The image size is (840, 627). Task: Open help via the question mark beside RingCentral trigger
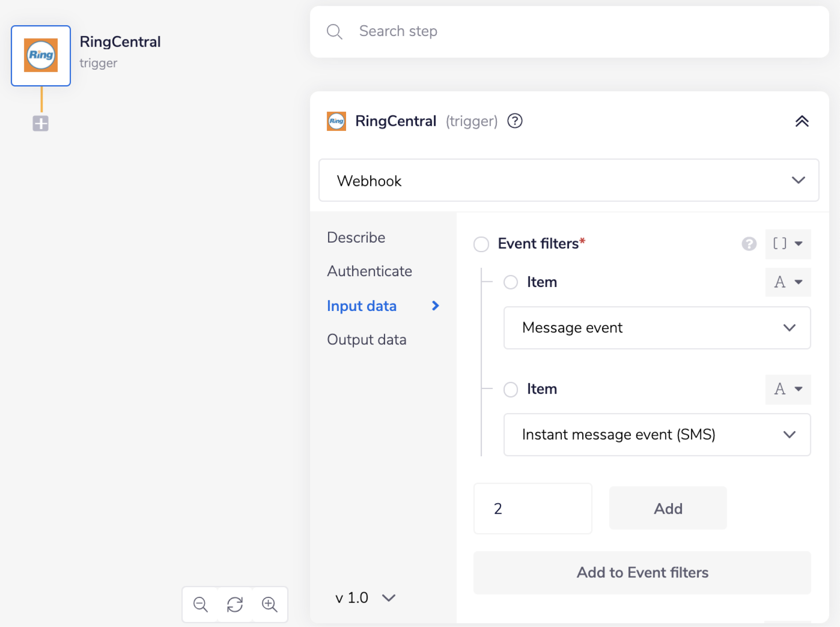[x=515, y=121]
